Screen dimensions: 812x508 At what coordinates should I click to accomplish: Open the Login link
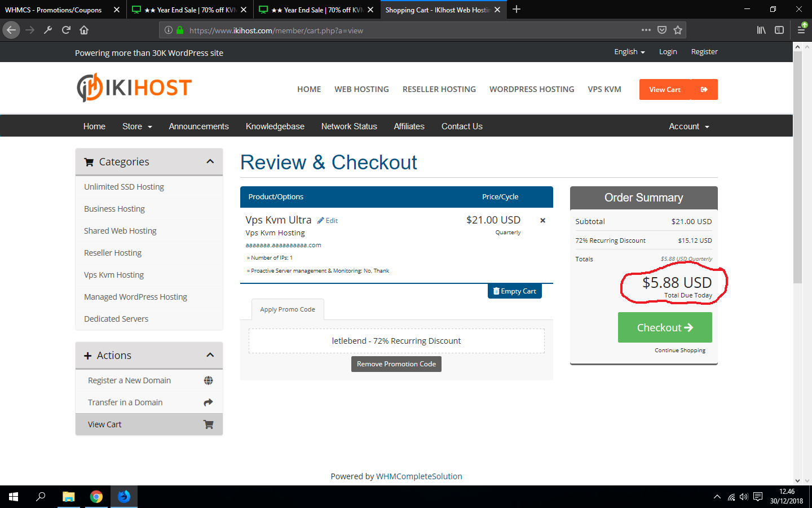[668, 52]
